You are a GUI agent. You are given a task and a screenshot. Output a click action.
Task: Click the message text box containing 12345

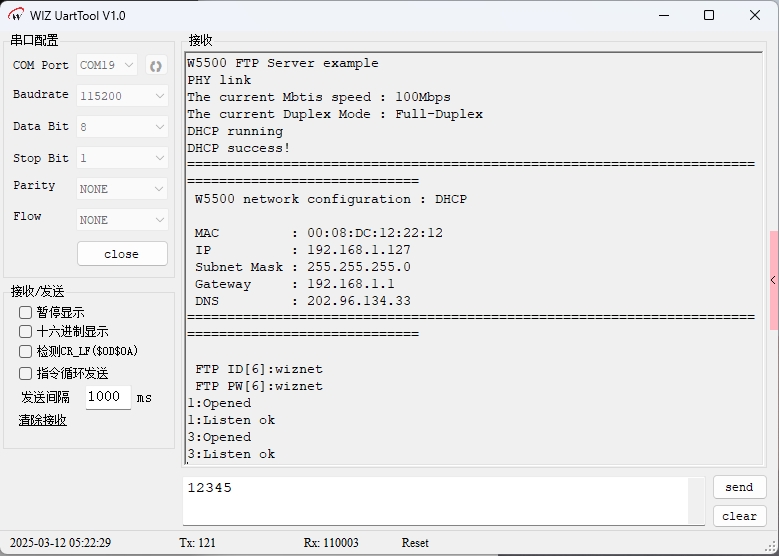click(435, 500)
